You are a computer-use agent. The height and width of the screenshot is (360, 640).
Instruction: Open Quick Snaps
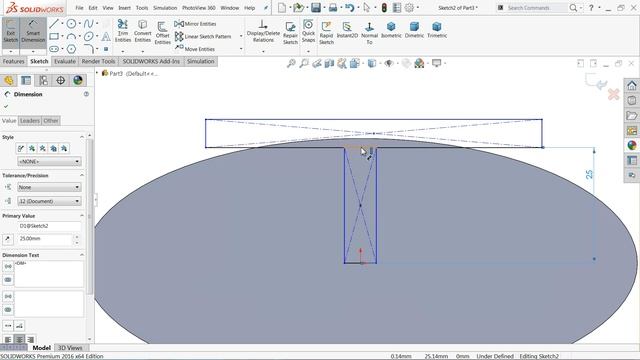pyautogui.click(x=308, y=31)
